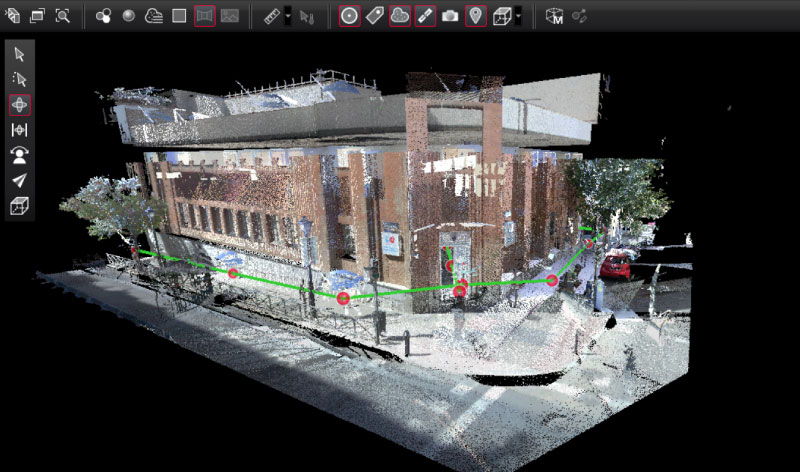Select the fly mode paper plane tool

[x=19, y=180]
